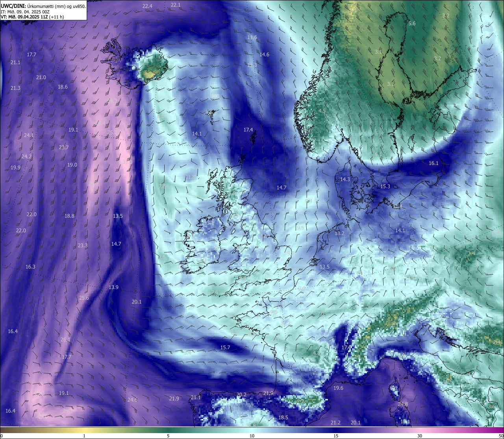Click the 11.6 value in the Norwegian Sea
Viewport: 504px width, 439px height.
[252, 37]
